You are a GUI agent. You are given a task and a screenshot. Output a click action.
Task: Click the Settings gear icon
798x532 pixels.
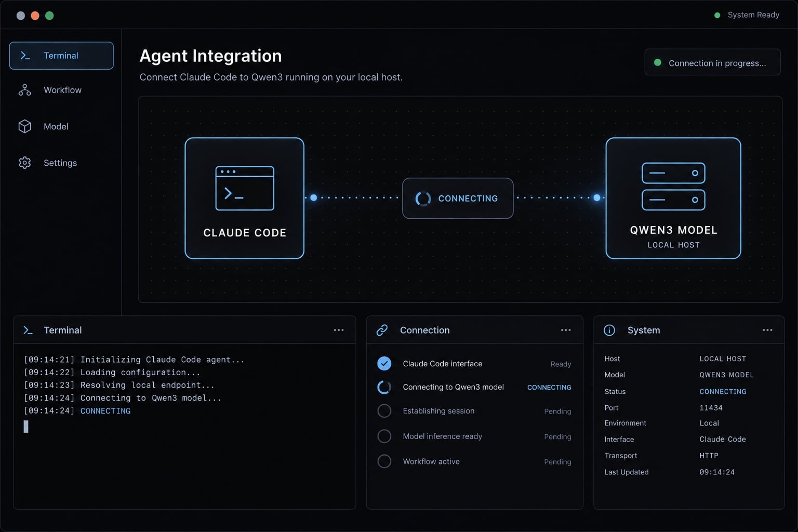24,163
